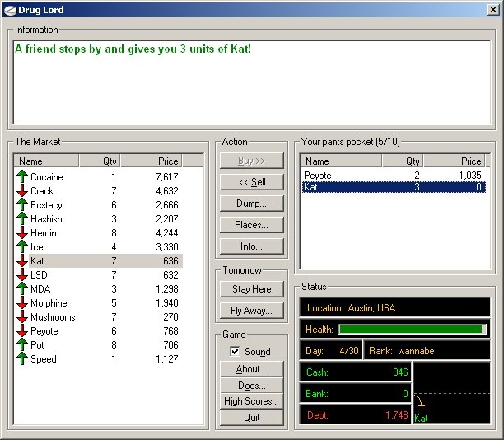The width and height of the screenshot is (504, 440).
Task: Click the red down arrow beside Crack
Action: pos(21,191)
